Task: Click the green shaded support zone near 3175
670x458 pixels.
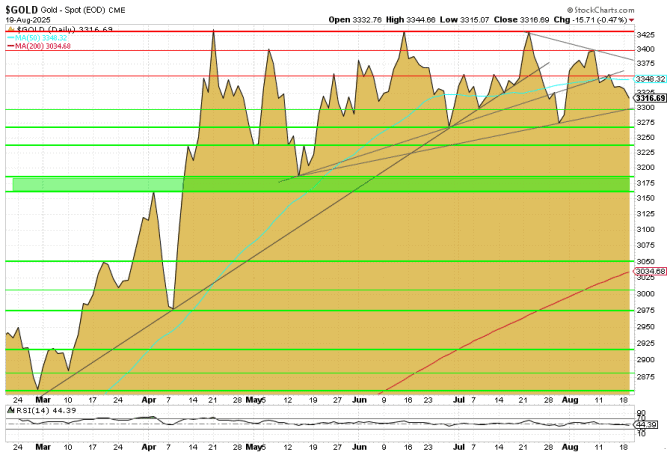Action: [321, 184]
